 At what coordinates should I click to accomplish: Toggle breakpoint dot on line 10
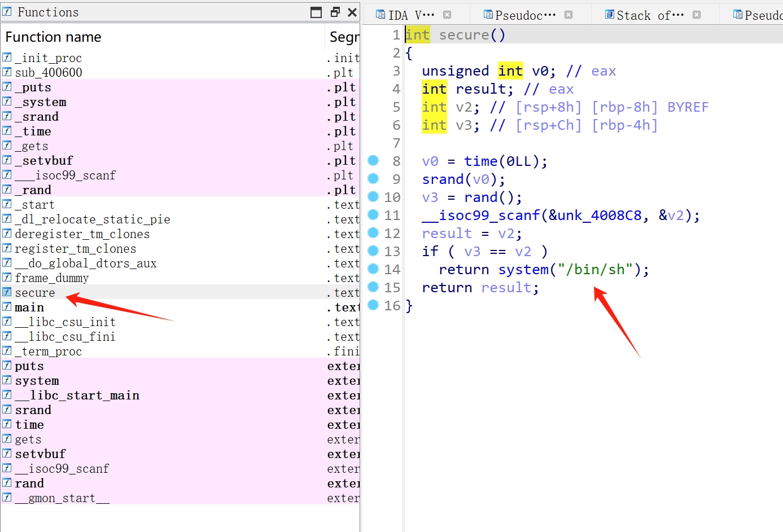[x=373, y=197]
